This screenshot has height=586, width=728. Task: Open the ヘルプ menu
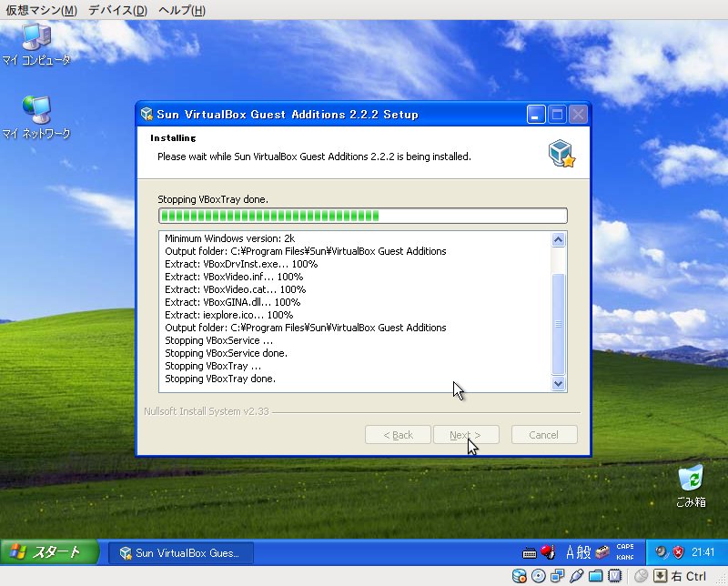coord(181,10)
